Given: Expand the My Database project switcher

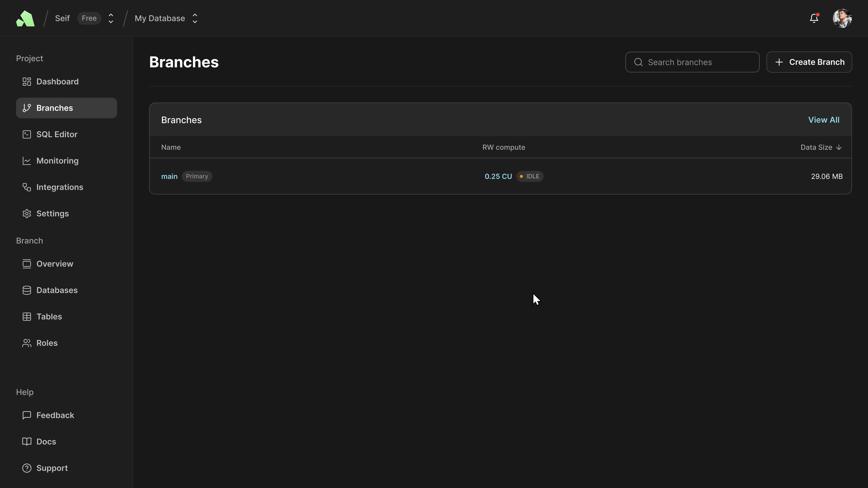Looking at the screenshot, I should coord(195,18).
